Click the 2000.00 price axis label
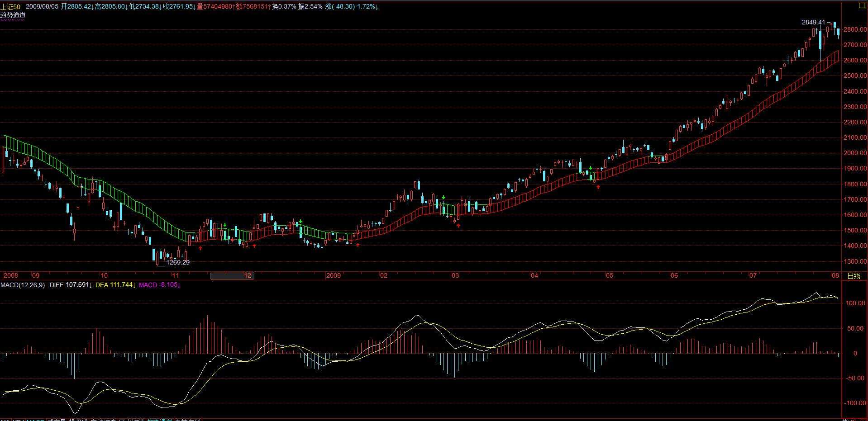 click(x=855, y=153)
